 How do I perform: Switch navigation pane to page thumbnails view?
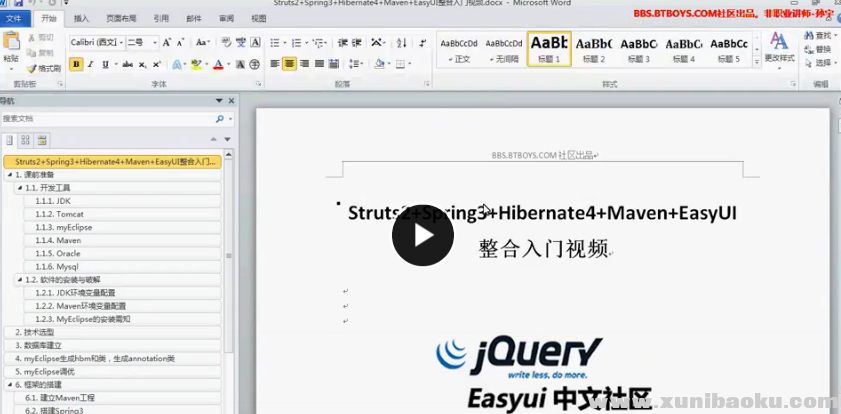click(x=26, y=140)
